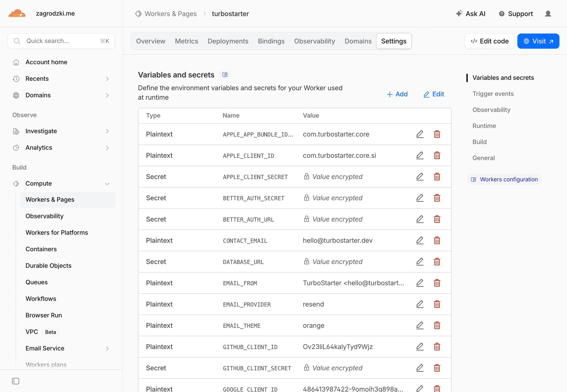
Task: Edit the EMAIL_FROM variable
Action: click(x=420, y=283)
